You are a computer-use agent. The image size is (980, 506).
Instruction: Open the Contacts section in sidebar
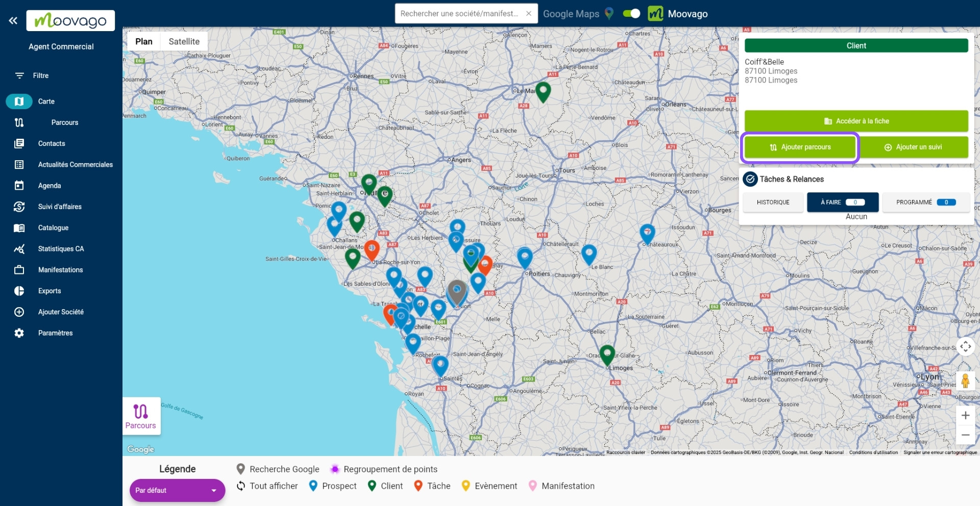point(51,143)
